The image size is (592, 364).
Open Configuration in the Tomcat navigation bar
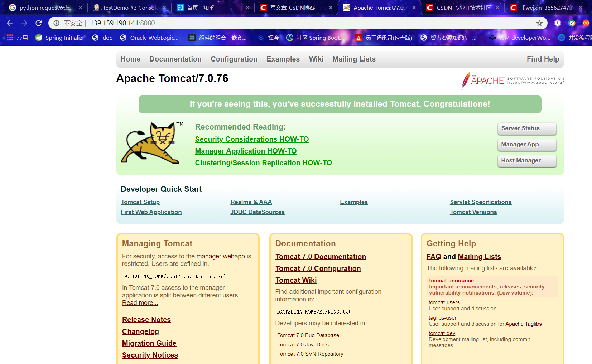pos(234,59)
